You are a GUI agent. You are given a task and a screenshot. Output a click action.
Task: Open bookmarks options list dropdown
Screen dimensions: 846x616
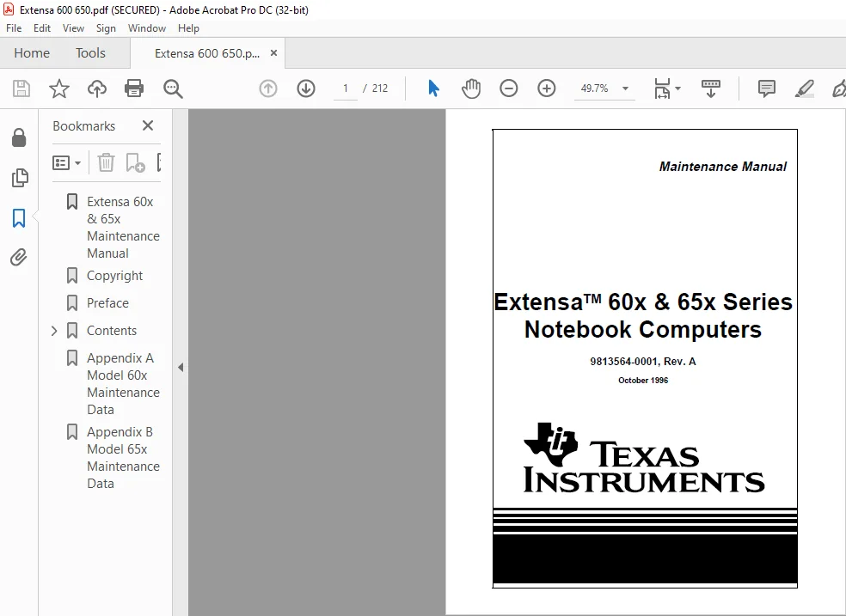click(x=66, y=162)
